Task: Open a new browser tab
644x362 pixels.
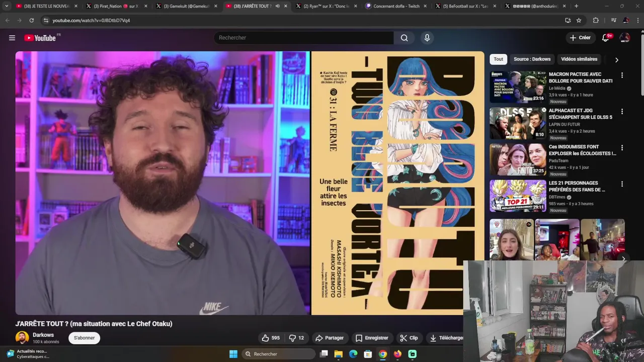Action: click(x=576, y=6)
